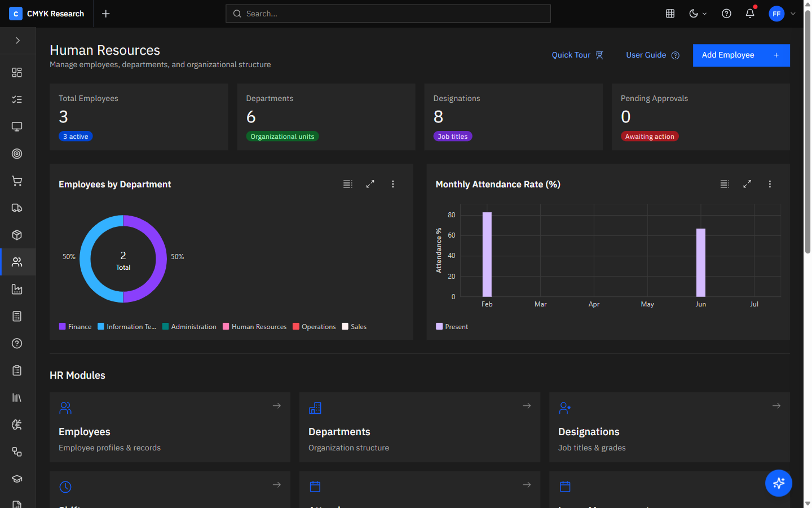Viewport: 812px width, 508px height.
Task: Click the Employees card arrow
Action: point(277,406)
